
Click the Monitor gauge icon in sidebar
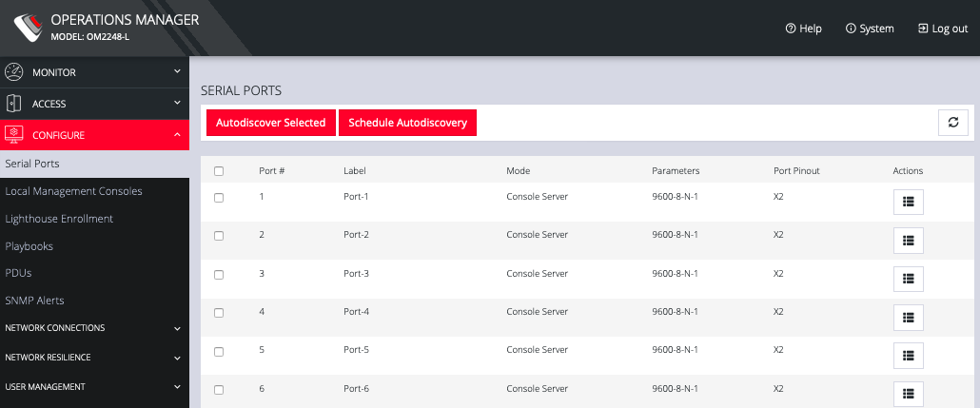pyautogui.click(x=14, y=72)
